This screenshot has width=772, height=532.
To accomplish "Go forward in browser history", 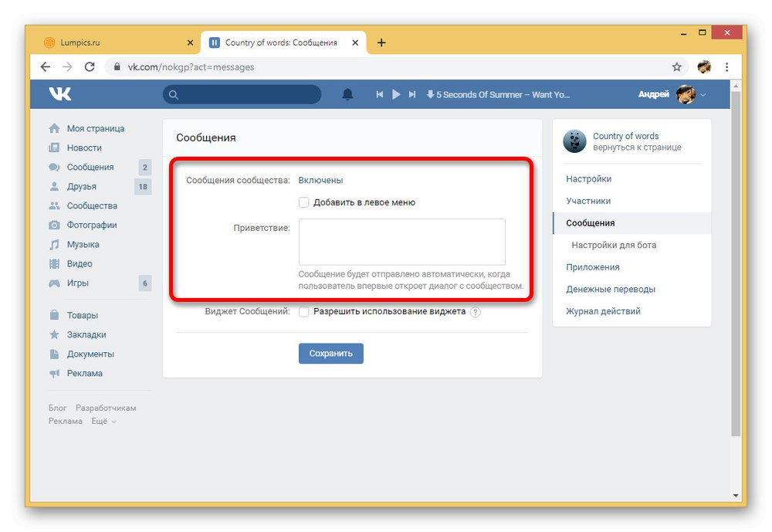I will [x=67, y=66].
